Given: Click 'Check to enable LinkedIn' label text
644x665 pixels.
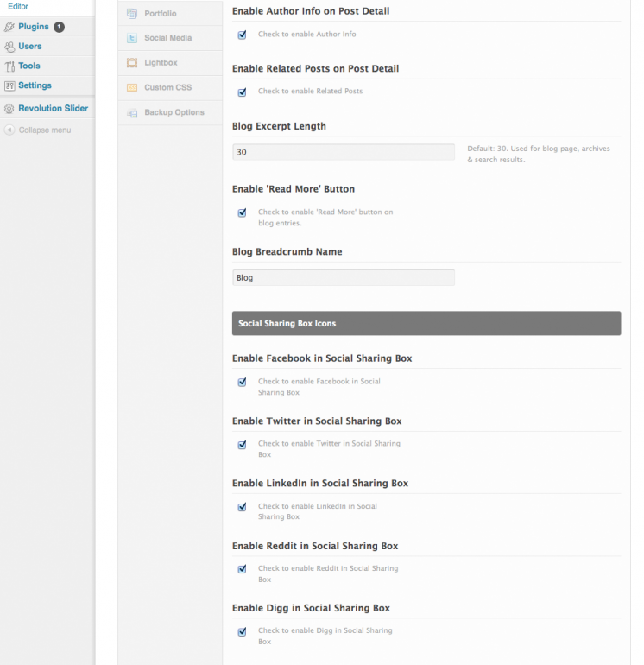Looking at the screenshot, I should pyautogui.click(x=318, y=511).
